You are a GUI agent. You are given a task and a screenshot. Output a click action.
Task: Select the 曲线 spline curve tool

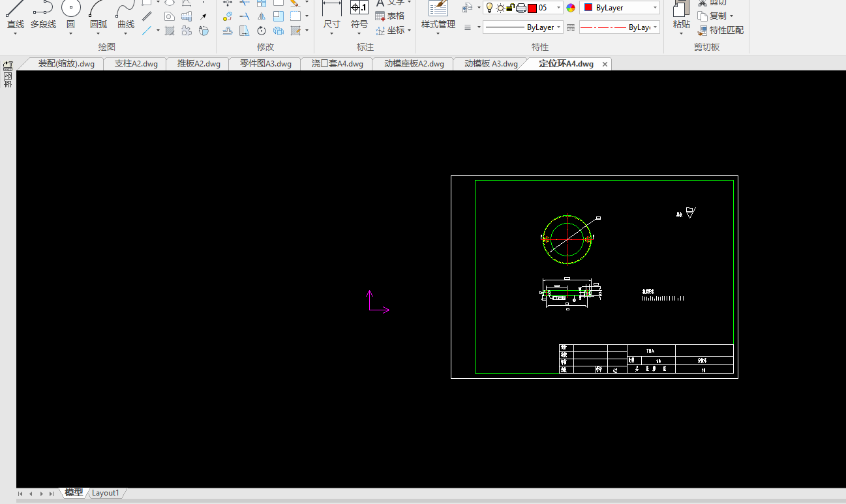tap(126, 16)
